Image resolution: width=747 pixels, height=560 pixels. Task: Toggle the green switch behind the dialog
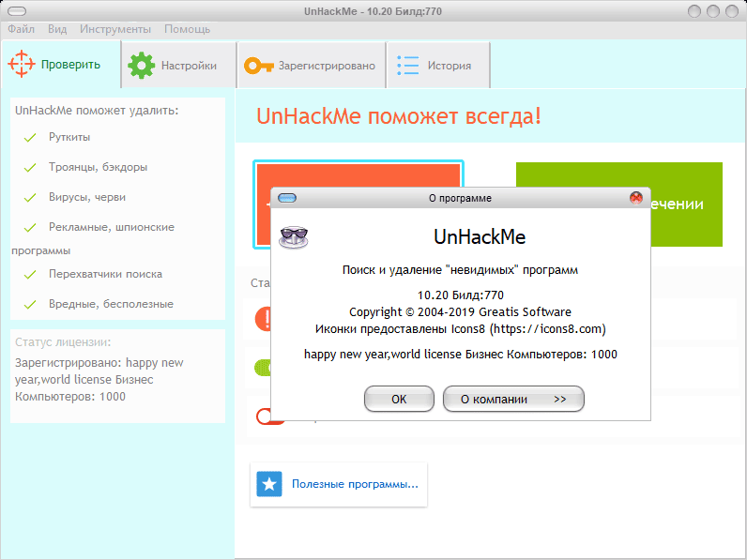pos(263,368)
